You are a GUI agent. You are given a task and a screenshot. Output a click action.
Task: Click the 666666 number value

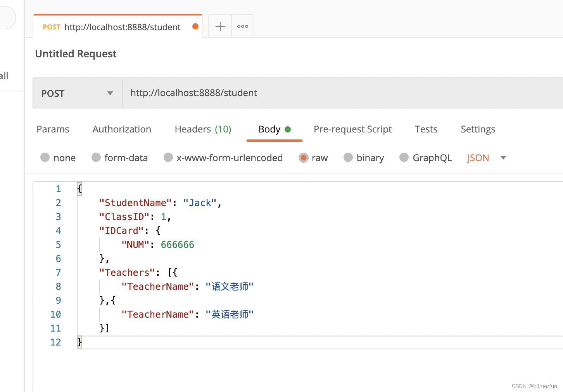tap(178, 244)
